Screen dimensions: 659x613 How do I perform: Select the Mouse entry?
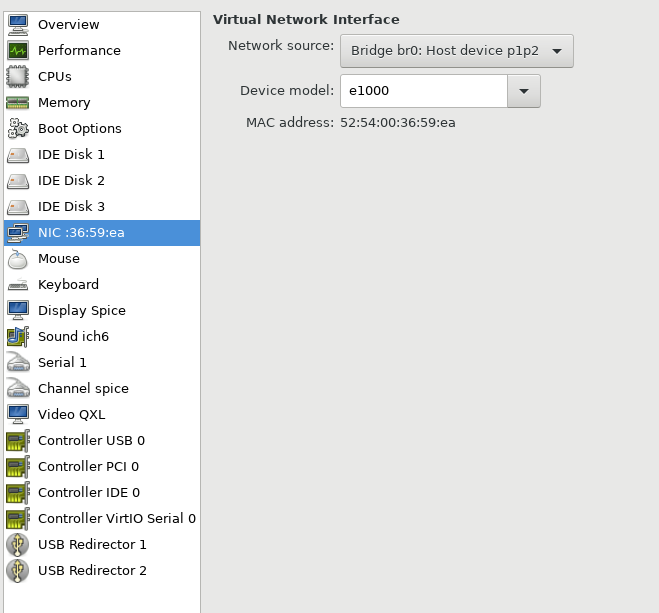102,259
